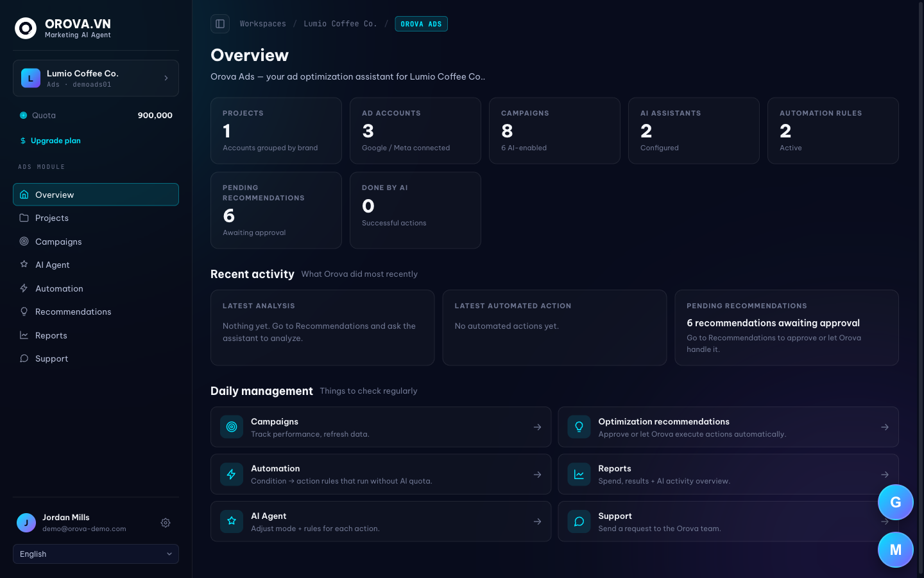Click the Quota indicator icon
The width and height of the screenshot is (924, 578).
[x=24, y=116]
